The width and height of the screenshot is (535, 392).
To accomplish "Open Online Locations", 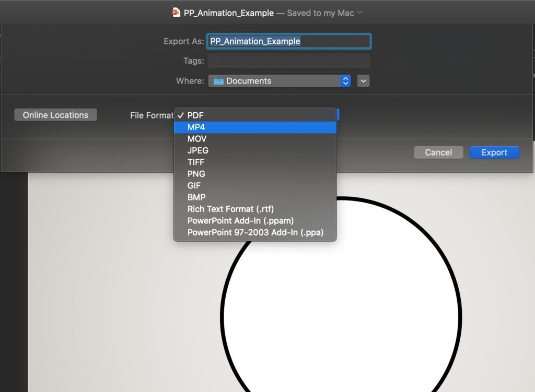I will click(55, 115).
